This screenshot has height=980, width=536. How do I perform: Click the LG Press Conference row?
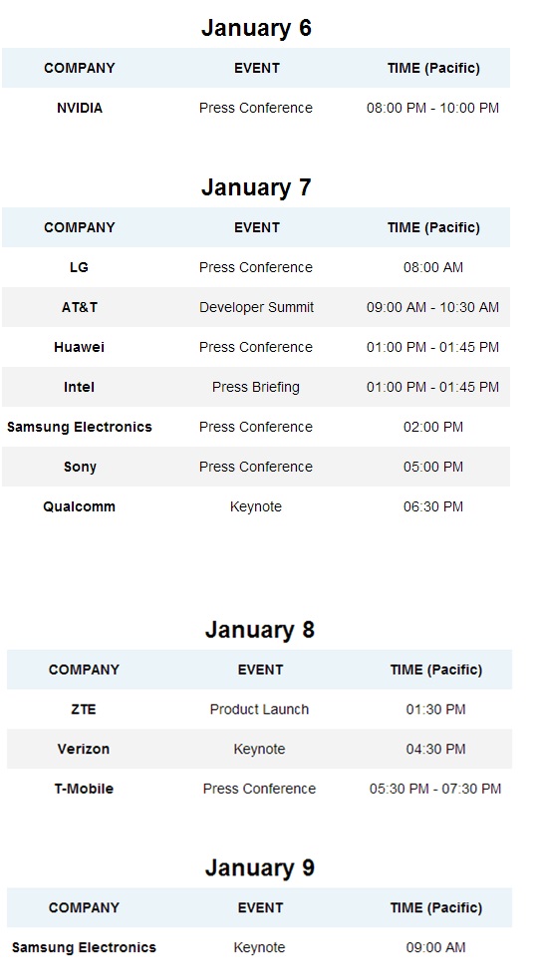255,267
